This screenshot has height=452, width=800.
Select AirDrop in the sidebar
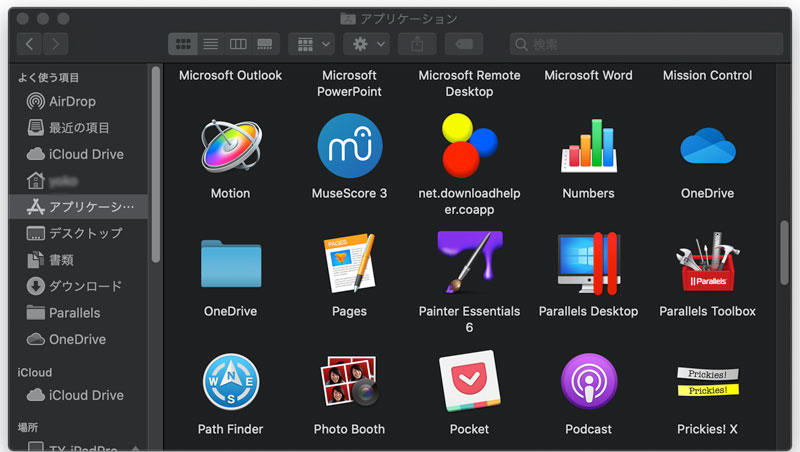79,102
